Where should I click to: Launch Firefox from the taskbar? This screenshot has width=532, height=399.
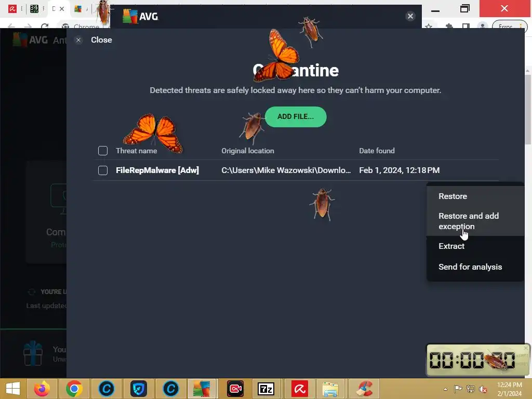click(42, 389)
